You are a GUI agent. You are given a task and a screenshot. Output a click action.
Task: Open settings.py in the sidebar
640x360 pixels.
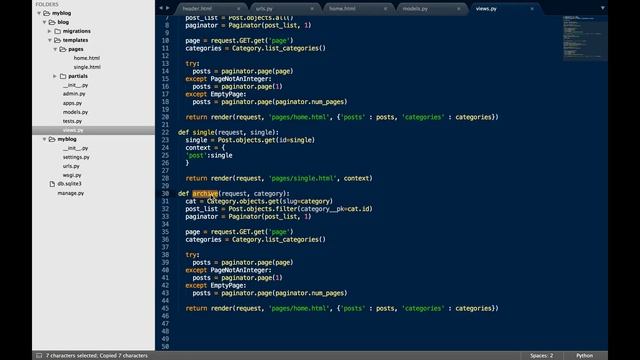[x=76, y=157]
